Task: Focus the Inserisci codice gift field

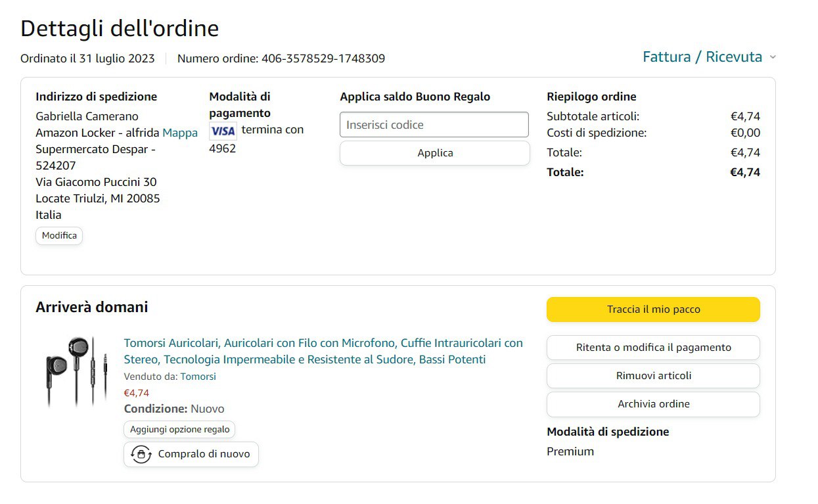Action: (x=434, y=125)
